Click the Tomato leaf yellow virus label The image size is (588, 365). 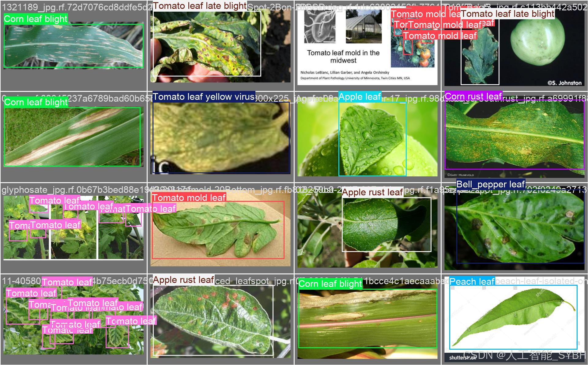point(203,97)
